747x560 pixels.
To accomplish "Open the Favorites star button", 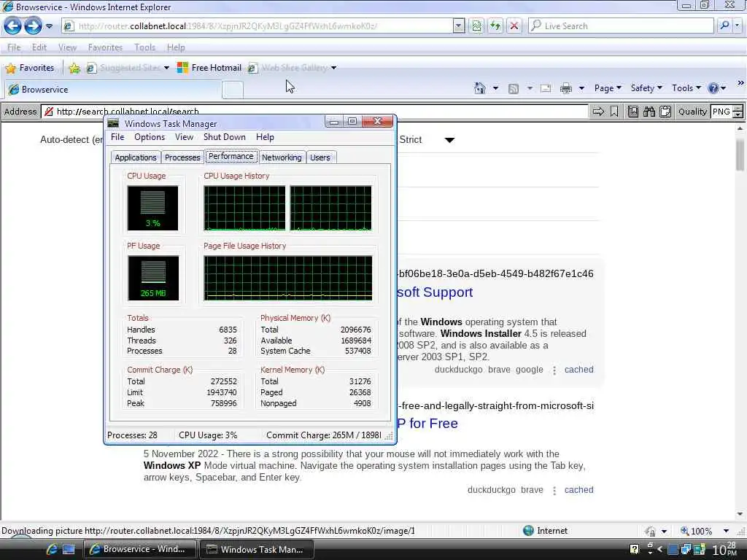I will 29,68.
